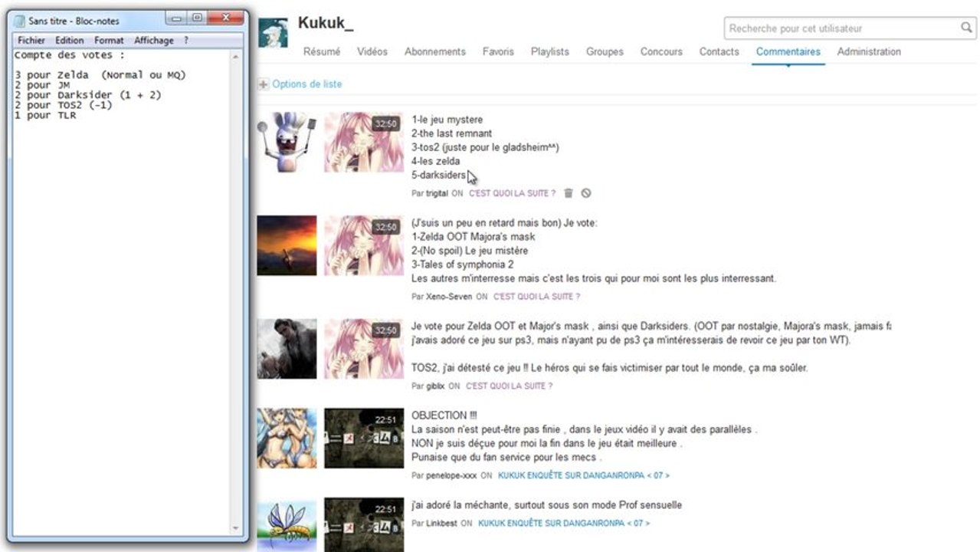The image size is (980, 552).
Task: Expand Options de liste
Action: click(307, 84)
